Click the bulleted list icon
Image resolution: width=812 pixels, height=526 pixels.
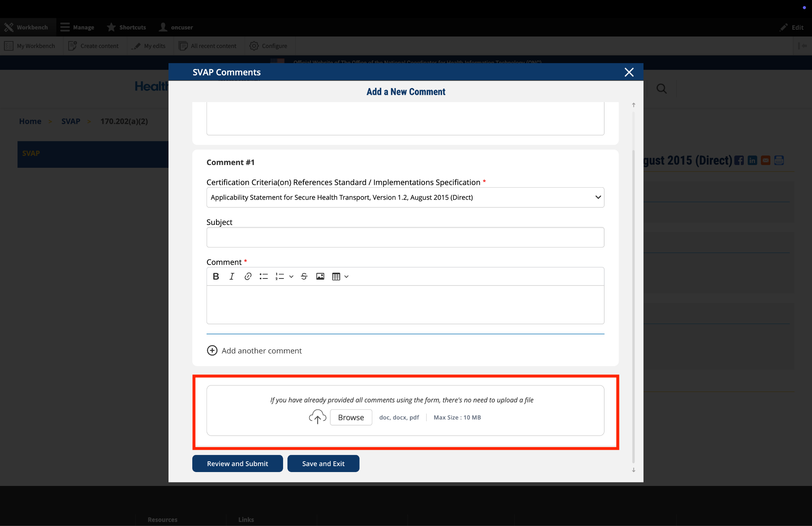tap(264, 276)
